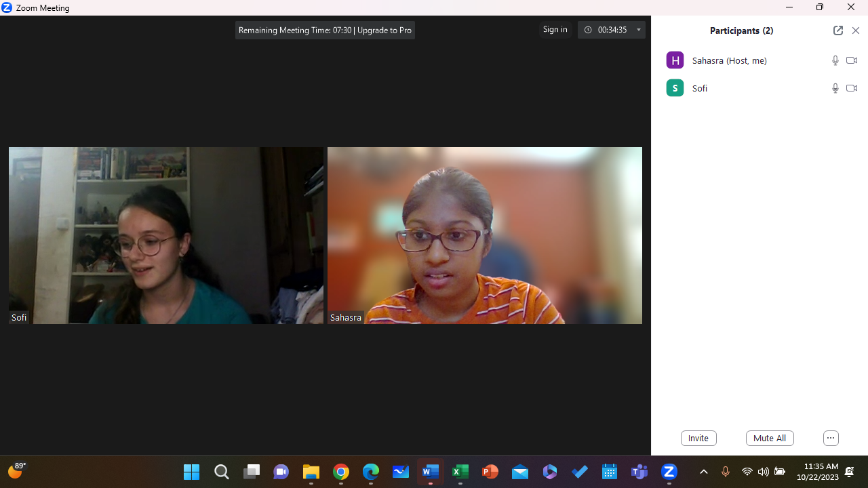Viewport: 868px width, 488px height.
Task: Open Task View from taskbar
Action: click(252, 472)
